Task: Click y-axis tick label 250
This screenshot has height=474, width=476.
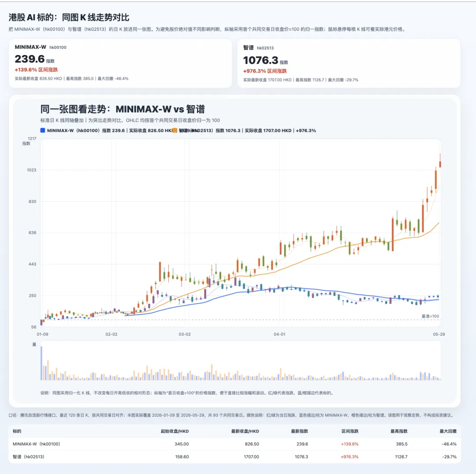Action: 33,296
